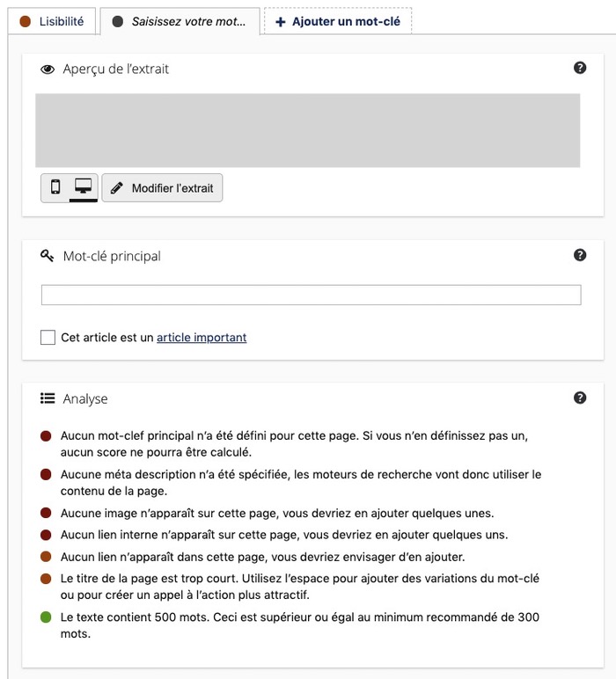The image size is (616, 679).
Task: Focus the Mot-clé principal text field
Action: [x=311, y=295]
